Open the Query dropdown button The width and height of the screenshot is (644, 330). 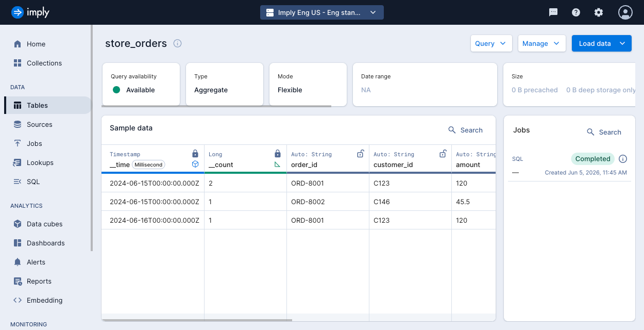click(491, 43)
